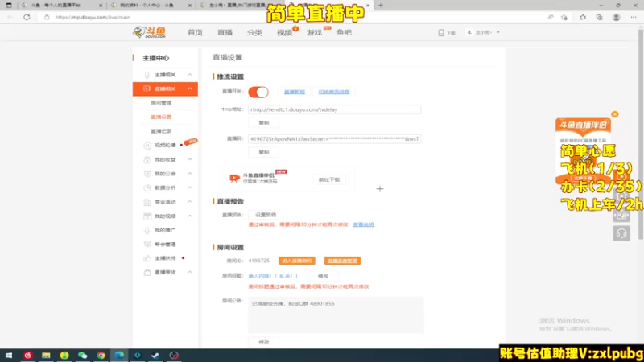Open Chrome from the taskbar

pyautogui.click(x=101, y=355)
